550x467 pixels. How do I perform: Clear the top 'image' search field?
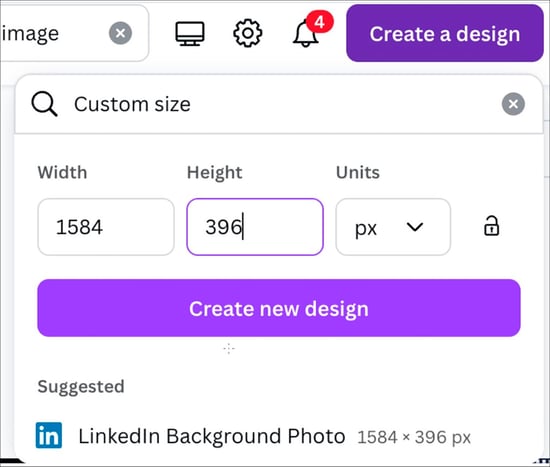tap(120, 33)
